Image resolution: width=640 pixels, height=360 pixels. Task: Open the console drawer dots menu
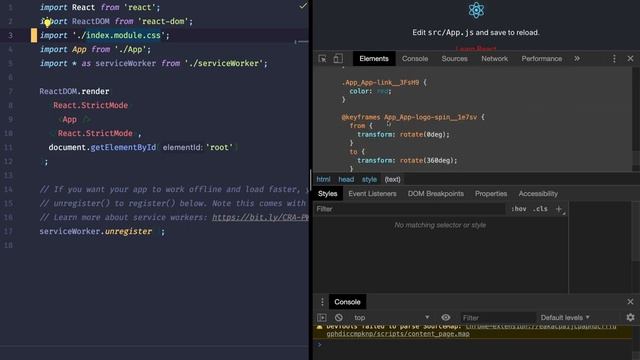pos(322,302)
